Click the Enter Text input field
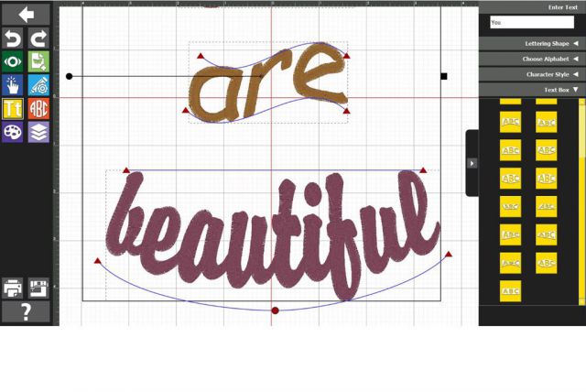 tap(531, 22)
